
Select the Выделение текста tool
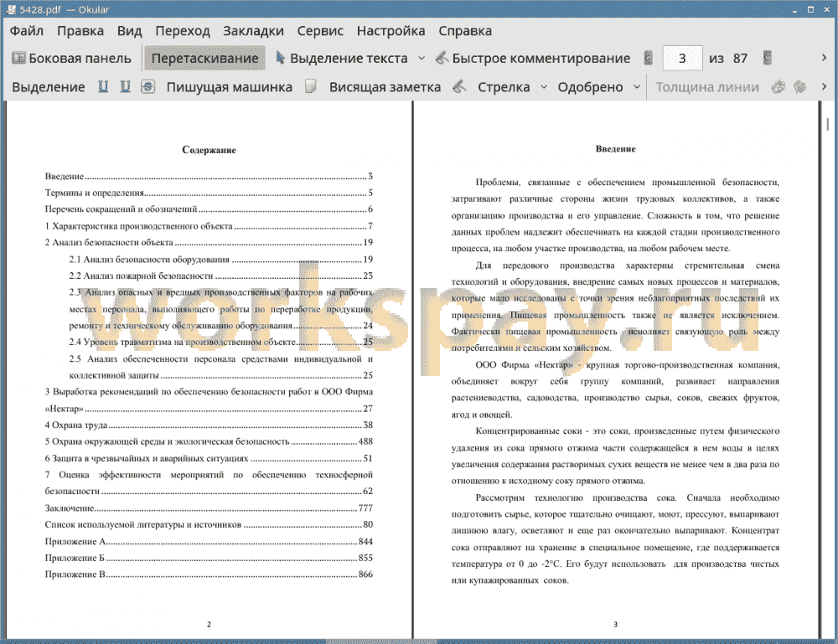pos(341,59)
